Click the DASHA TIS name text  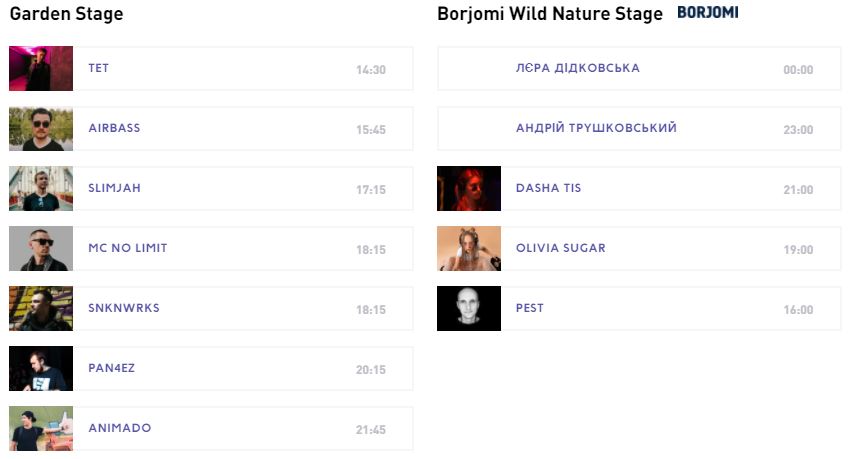548,188
